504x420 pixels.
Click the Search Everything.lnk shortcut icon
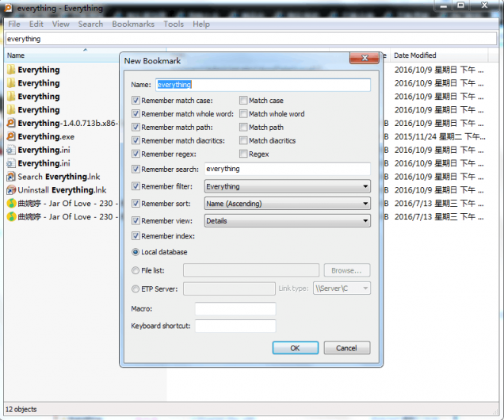11,177
